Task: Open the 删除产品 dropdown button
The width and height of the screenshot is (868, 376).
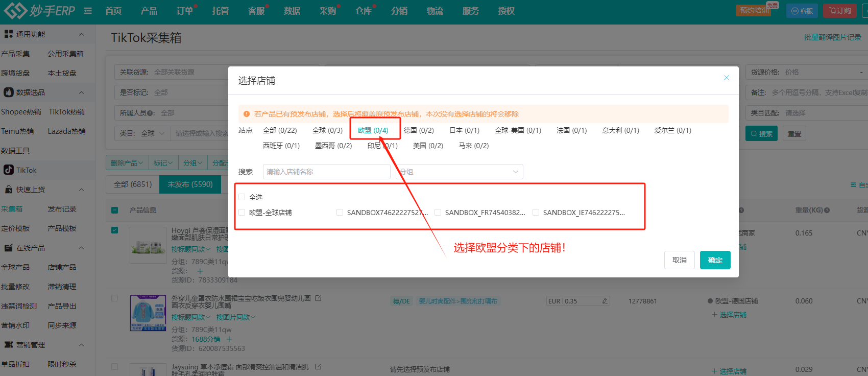Action: [127, 163]
